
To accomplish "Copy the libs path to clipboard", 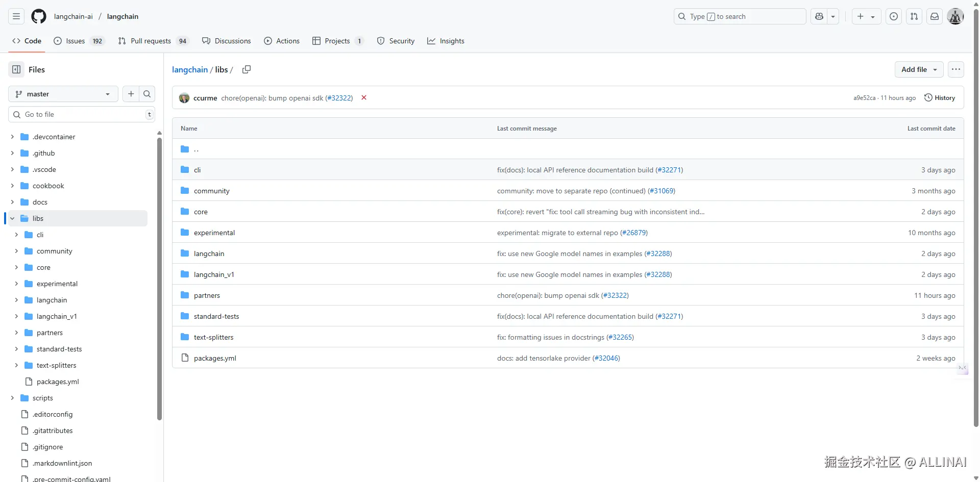I will [247, 69].
